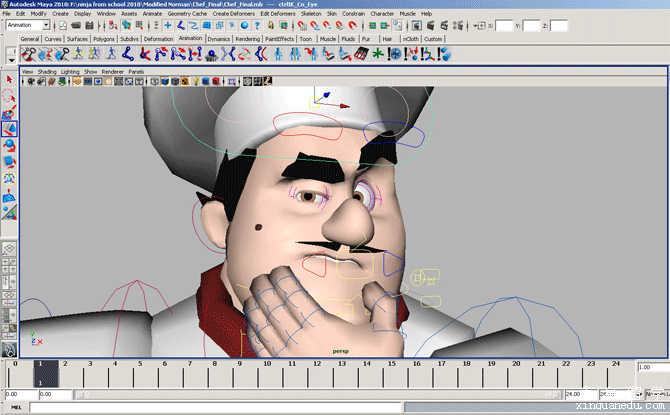The image size is (670, 415).
Task: Click frame 12 on the time slider
Action: (317, 363)
